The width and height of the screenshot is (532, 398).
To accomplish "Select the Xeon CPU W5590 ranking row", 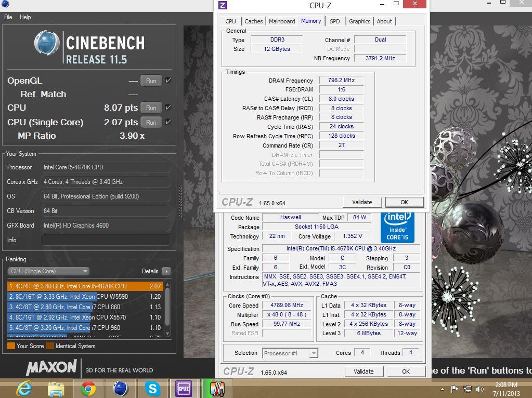I will tap(85, 297).
